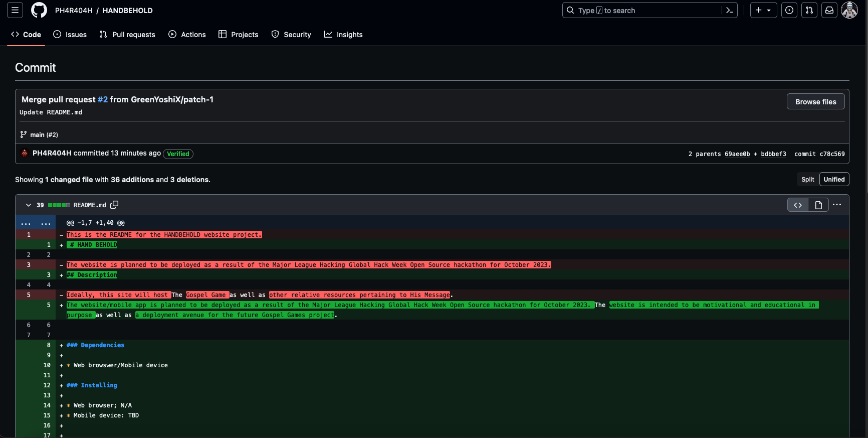Viewport: 868px width, 438px height.
Task: Click added line '## Description'
Action: (x=92, y=275)
